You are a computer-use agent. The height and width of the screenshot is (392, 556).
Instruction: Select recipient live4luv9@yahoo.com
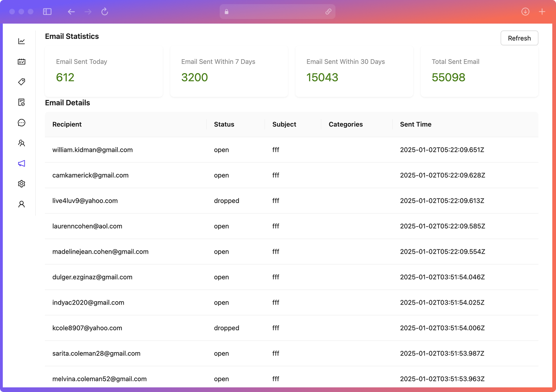coord(85,201)
